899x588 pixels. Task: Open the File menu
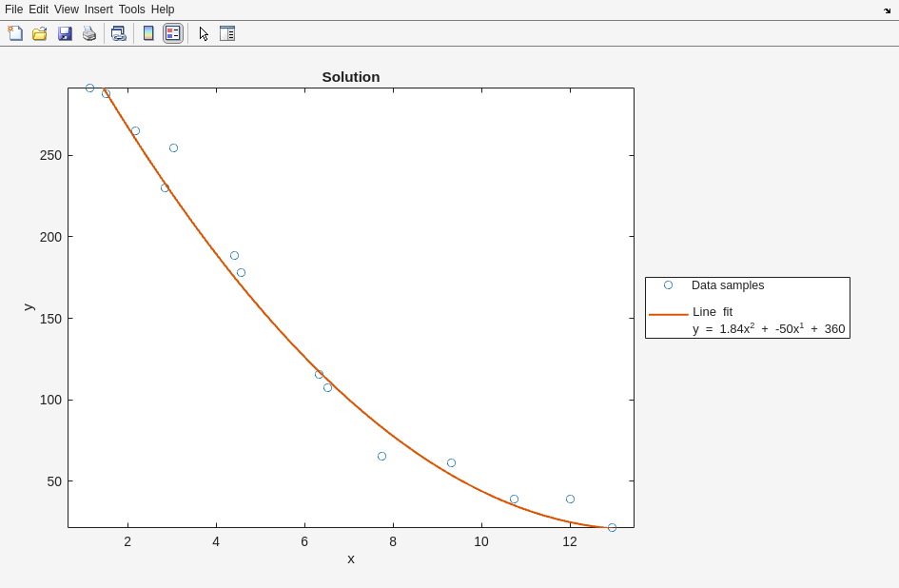tap(13, 10)
